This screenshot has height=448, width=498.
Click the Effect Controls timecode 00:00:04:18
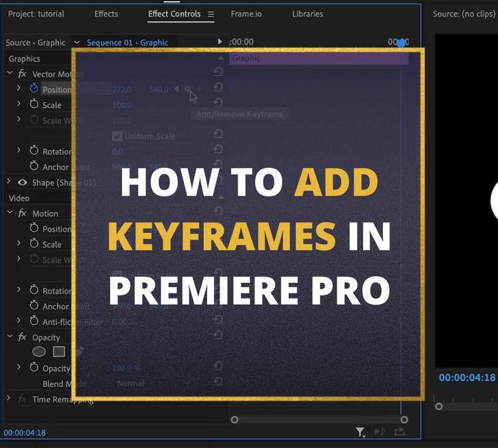point(25,433)
